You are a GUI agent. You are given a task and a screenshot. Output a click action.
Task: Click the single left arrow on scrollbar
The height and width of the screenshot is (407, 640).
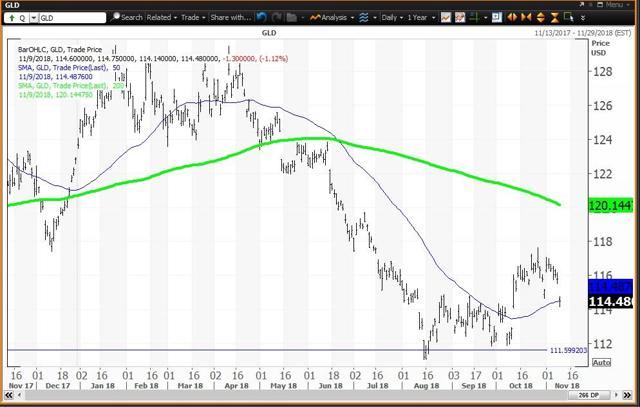pos(18,395)
